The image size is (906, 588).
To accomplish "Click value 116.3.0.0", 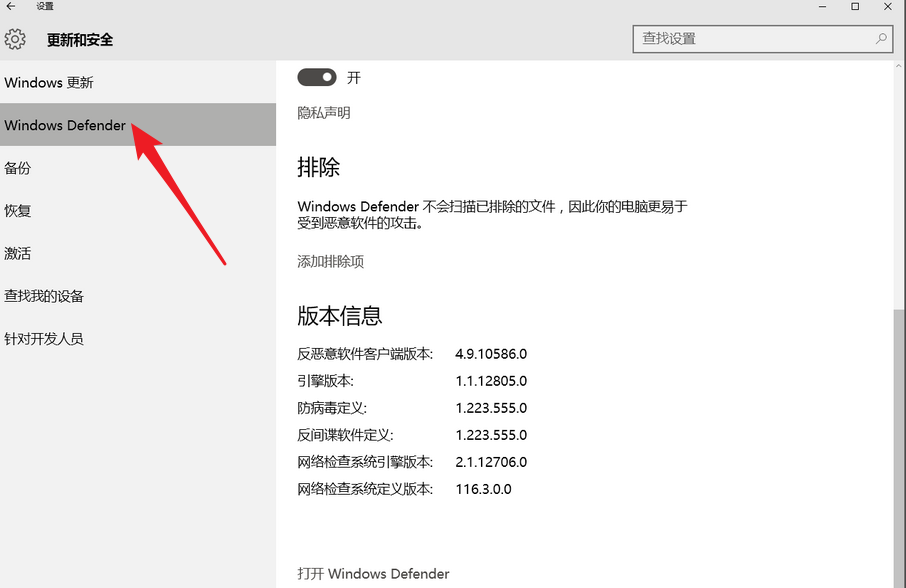I will click(484, 489).
